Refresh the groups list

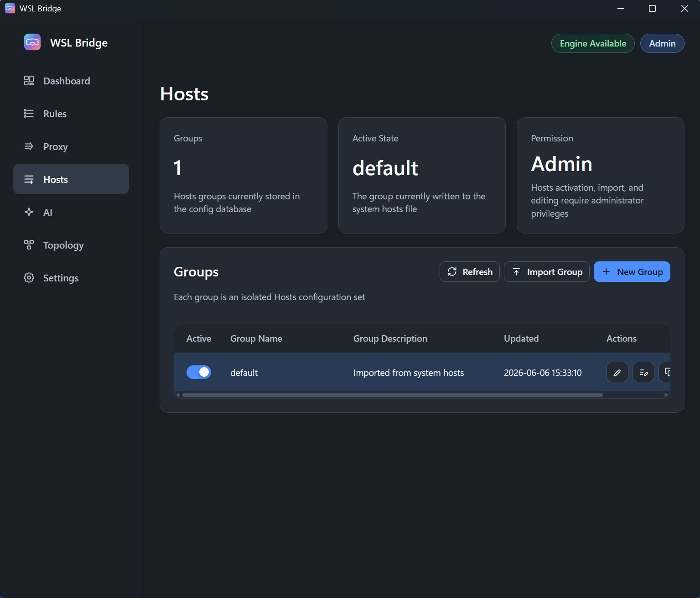[x=470, y=272]
